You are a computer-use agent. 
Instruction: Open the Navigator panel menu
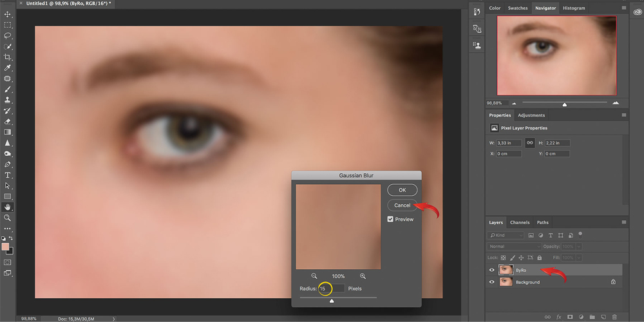pyautogui.click(x=624, y=8)
